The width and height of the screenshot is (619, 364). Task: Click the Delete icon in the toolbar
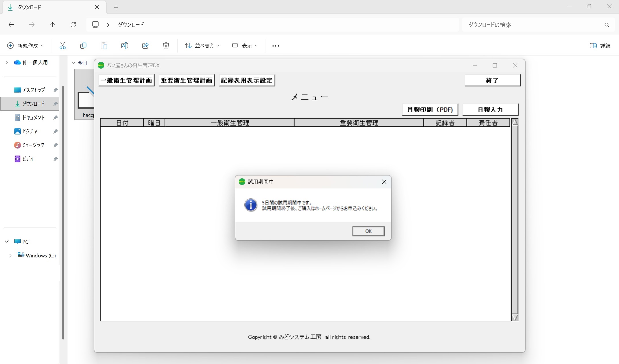pos(166,46)
